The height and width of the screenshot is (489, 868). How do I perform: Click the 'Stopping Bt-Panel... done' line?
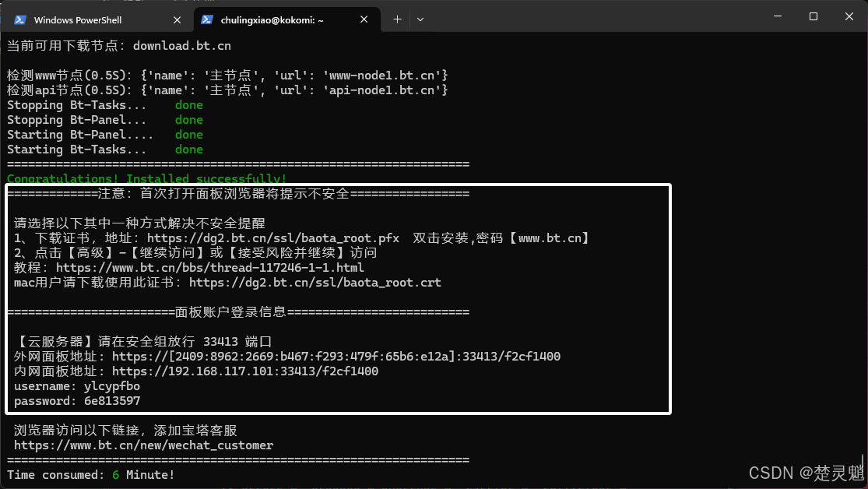point(104,120)
